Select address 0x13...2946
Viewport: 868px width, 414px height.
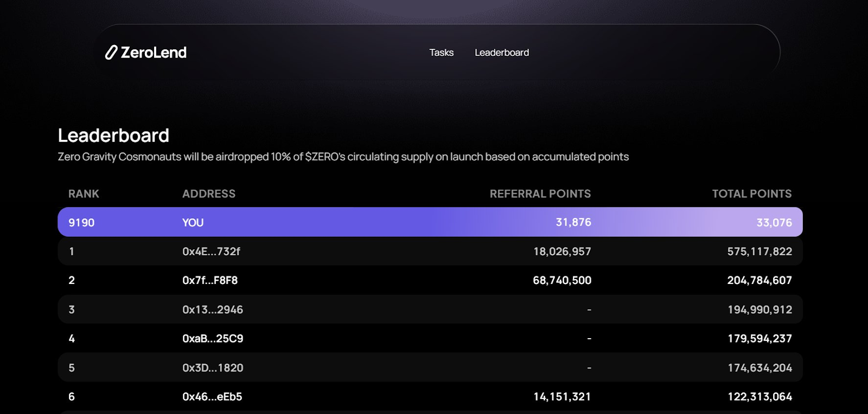[x=213, y=309]
